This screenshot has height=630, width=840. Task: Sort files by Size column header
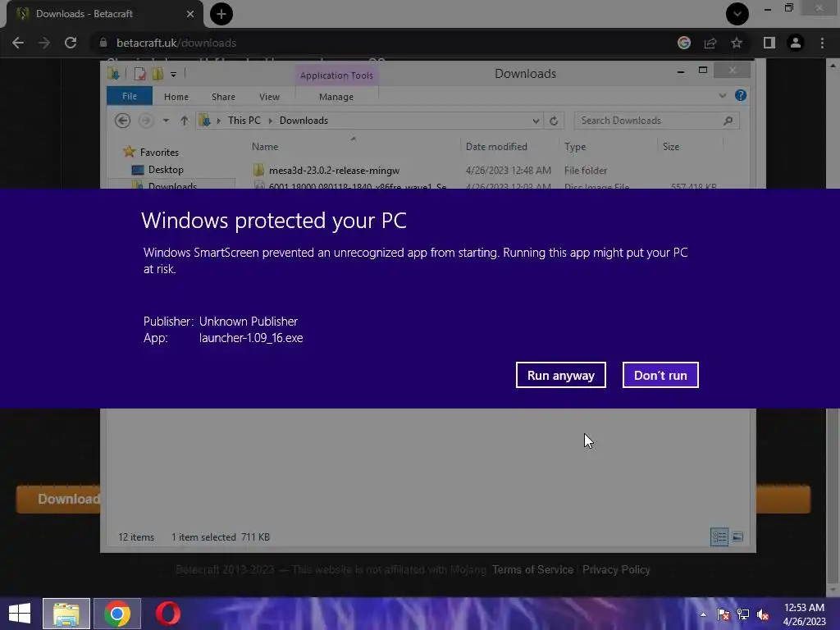pyautogui.click(x=671, y=147)
